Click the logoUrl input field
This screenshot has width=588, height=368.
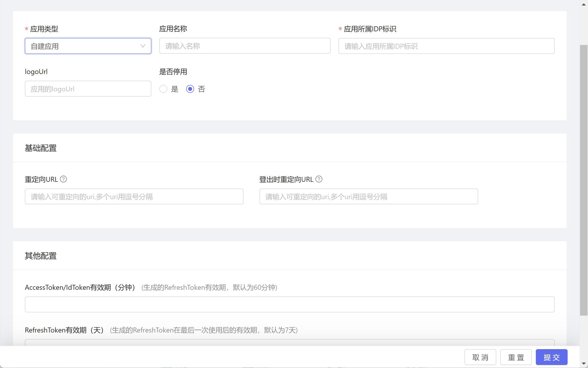[x=88, y=89]
